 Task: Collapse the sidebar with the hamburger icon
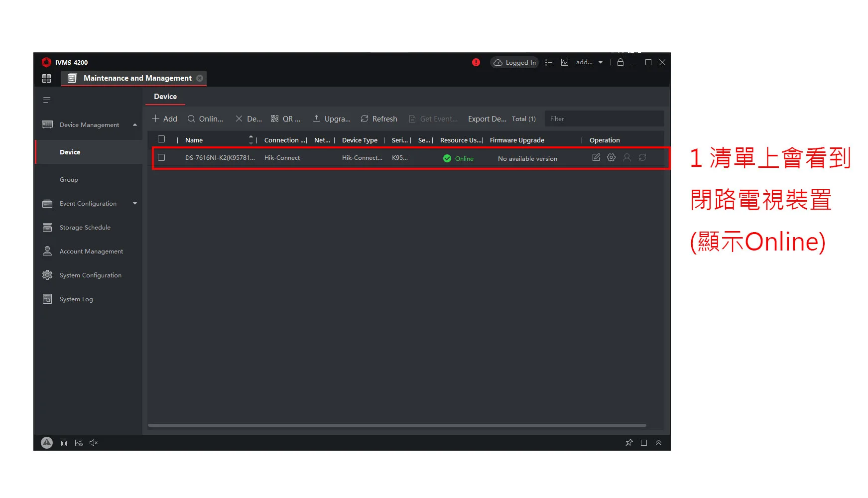(47, 100)
